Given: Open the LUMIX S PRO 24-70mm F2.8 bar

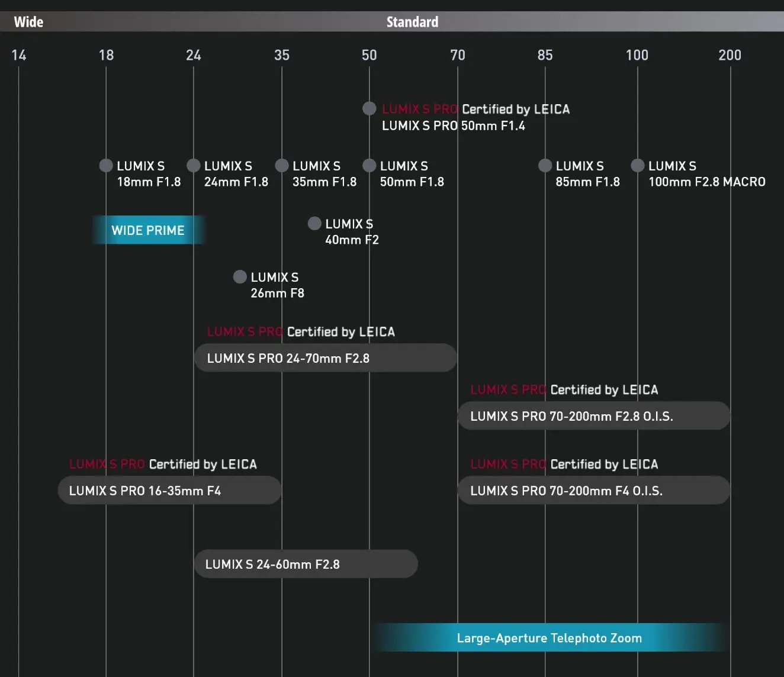Looking at the screenshot, I should 325,358.
